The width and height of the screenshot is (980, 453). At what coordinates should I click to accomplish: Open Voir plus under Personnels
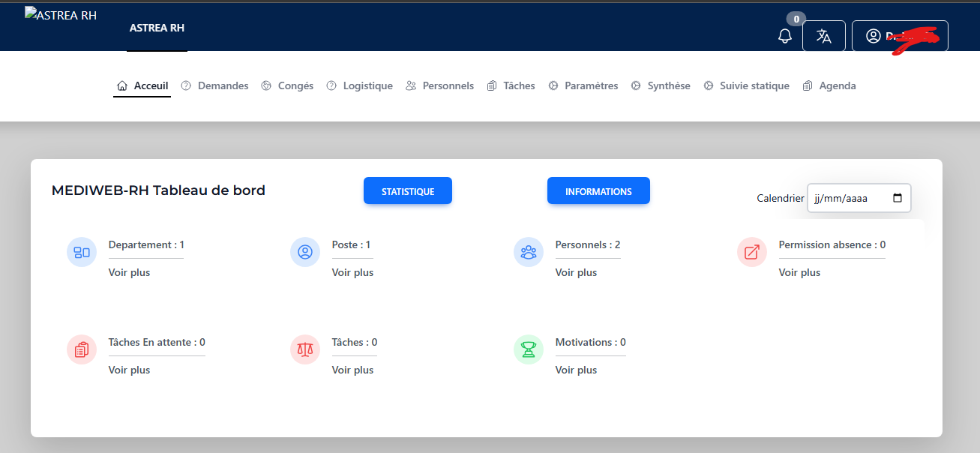pyautogui.click(x=576, y=272)
